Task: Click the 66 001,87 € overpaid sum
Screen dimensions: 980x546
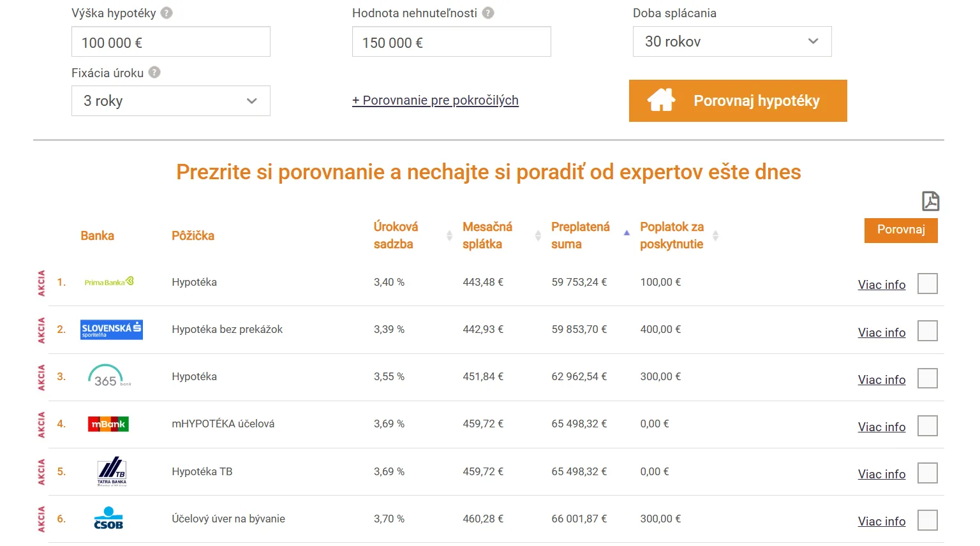Action: click(x=579, y=519)
